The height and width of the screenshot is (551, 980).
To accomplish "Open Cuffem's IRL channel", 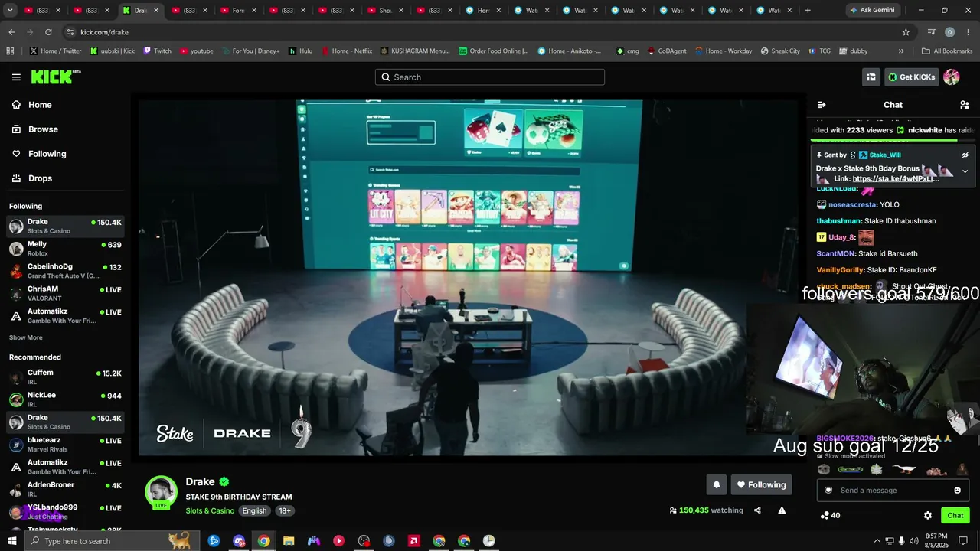I will click(65, 377).
